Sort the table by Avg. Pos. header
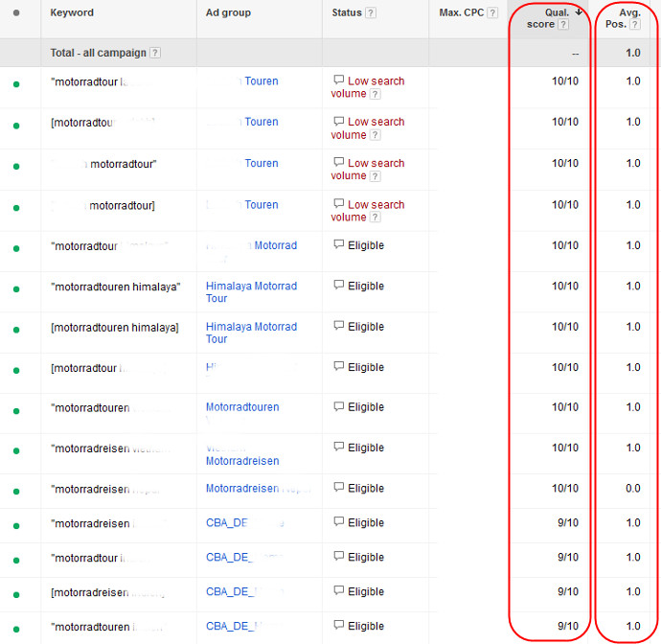This screenshot has width=661, height=644. (x=630, y=13)
